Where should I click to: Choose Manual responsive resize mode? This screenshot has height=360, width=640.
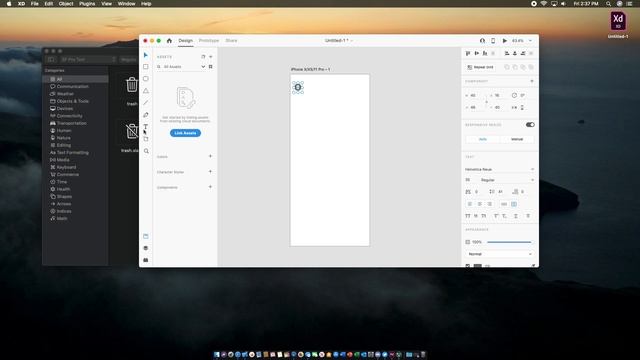[x=517, y=139]
